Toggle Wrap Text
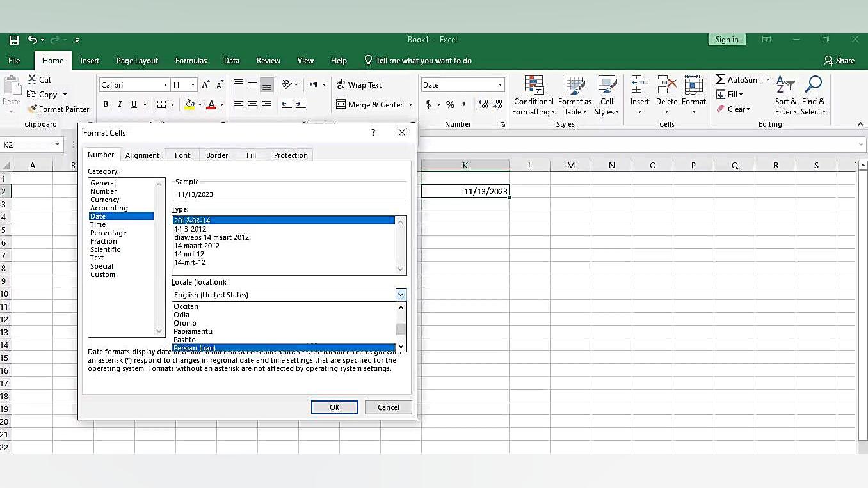 click(359, 84)
